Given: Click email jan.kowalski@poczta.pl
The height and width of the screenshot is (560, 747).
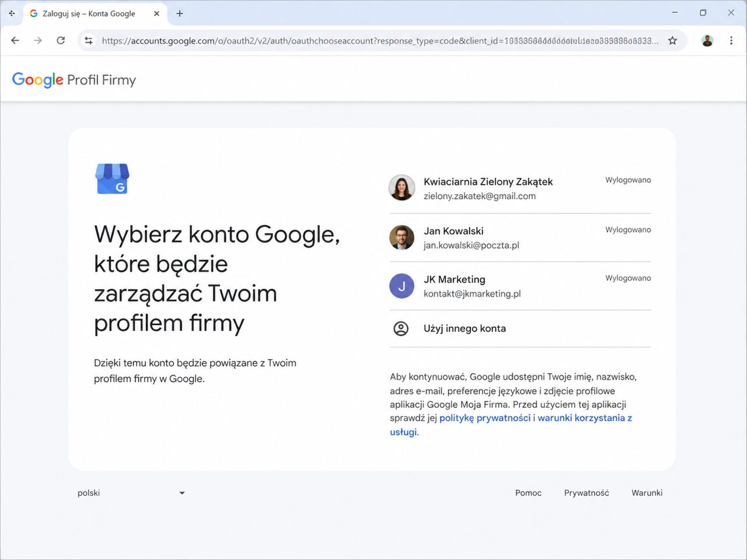Looking at the screenshot, I should pyautogui.click(x=472, y=245).
